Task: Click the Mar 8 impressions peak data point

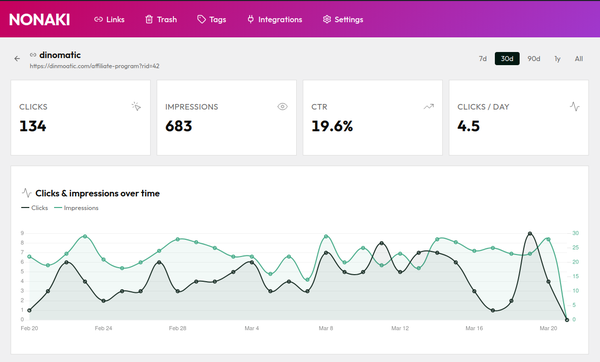Action: click(326, 236)
